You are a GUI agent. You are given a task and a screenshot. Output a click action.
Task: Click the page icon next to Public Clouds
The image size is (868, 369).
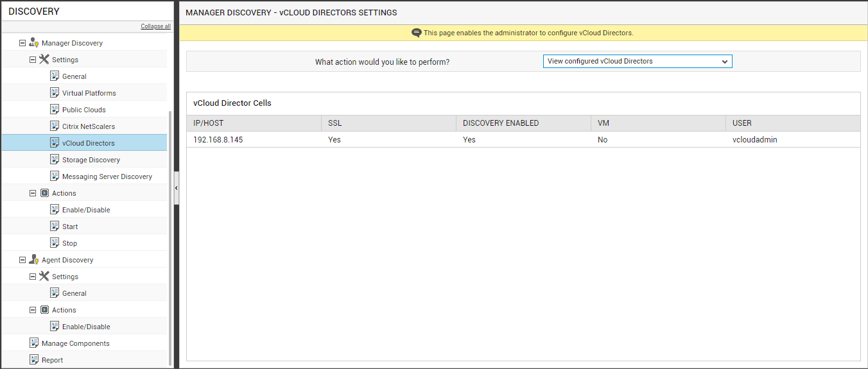click(x=55, y=110)
